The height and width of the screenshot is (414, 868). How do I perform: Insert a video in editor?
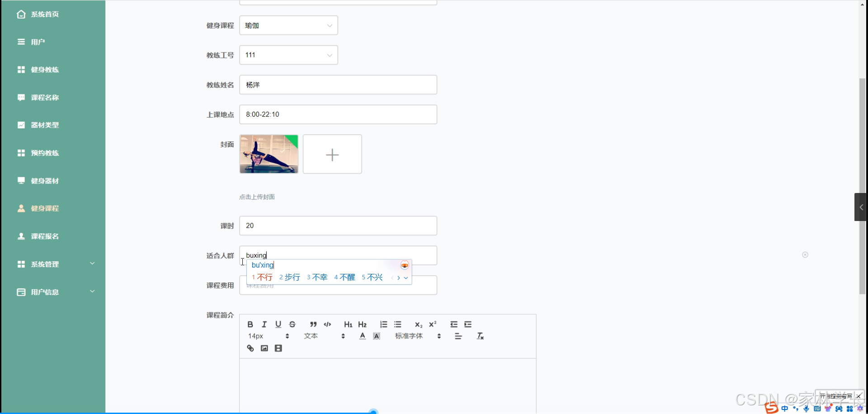coord(278,348)
